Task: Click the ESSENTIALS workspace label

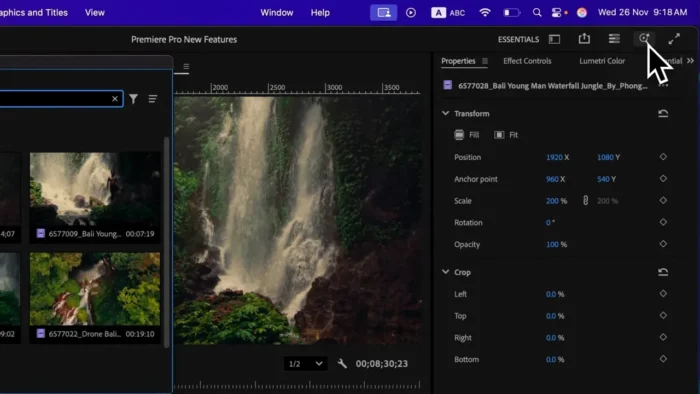Action: click(518, 39)
